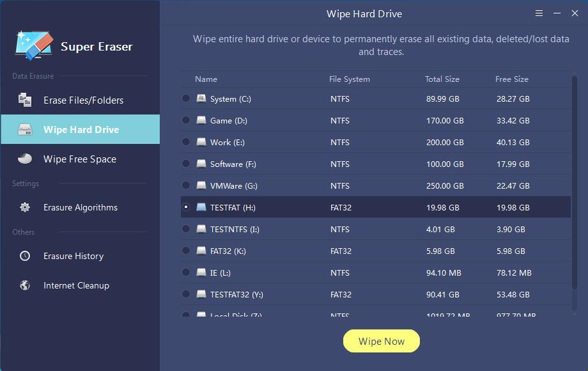Select the FAT32 (K:) radio button
Viewport: 588px width, 371px height.
tap(185, 251)
